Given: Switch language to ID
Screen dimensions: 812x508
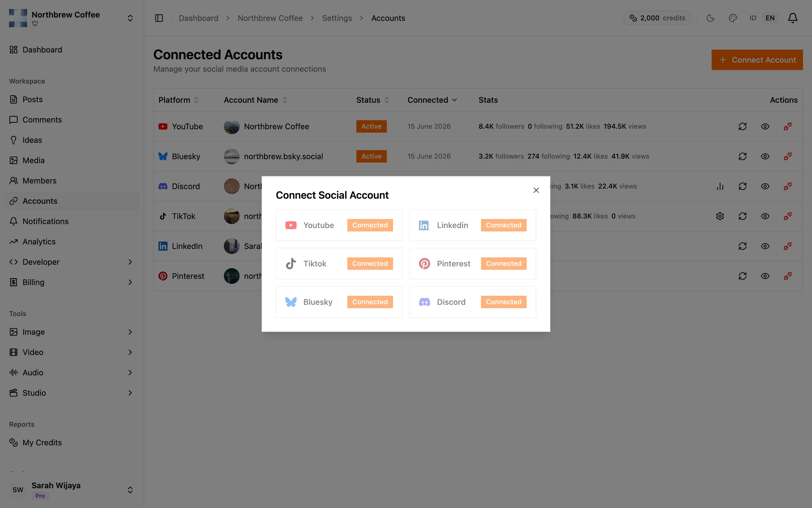Looking at the screenshot, I should 753,18.
